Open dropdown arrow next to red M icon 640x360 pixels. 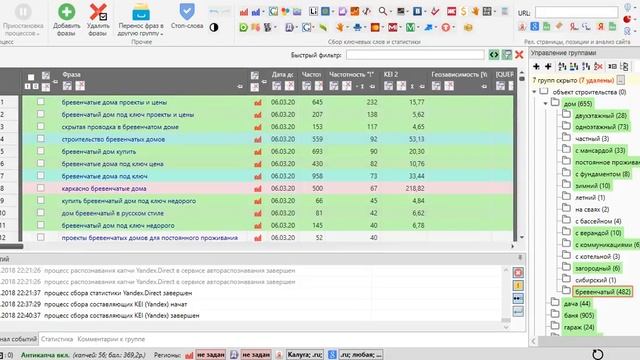point(400,27)
